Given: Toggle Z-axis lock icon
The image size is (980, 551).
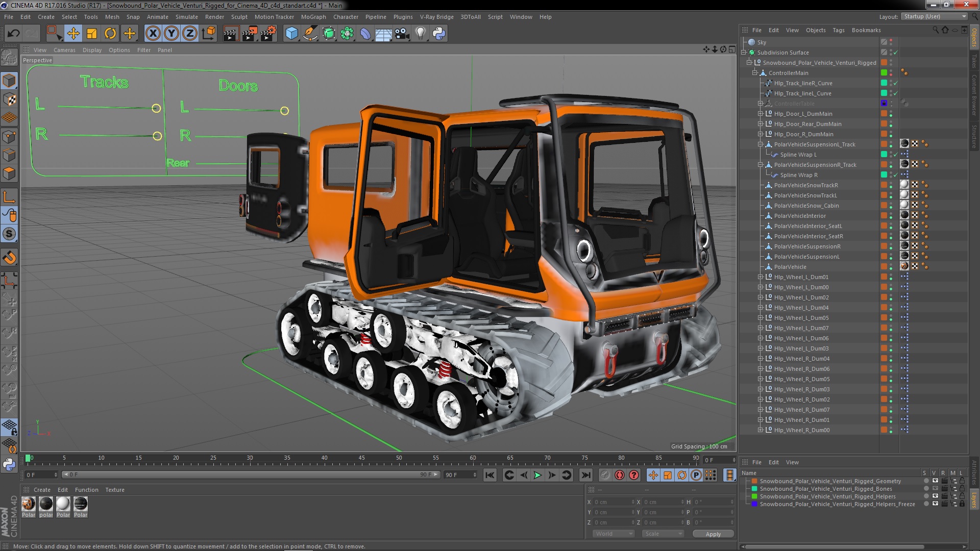Looking at the screenshot, I should coord(190,34).
